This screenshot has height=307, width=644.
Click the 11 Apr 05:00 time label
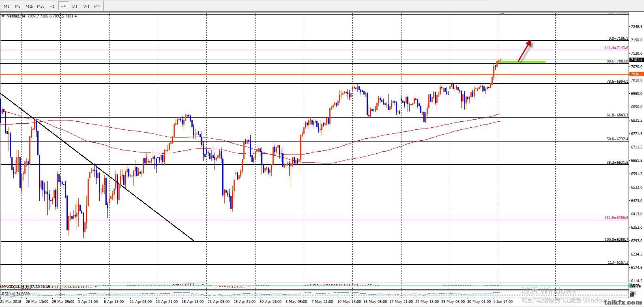point(140,302)
